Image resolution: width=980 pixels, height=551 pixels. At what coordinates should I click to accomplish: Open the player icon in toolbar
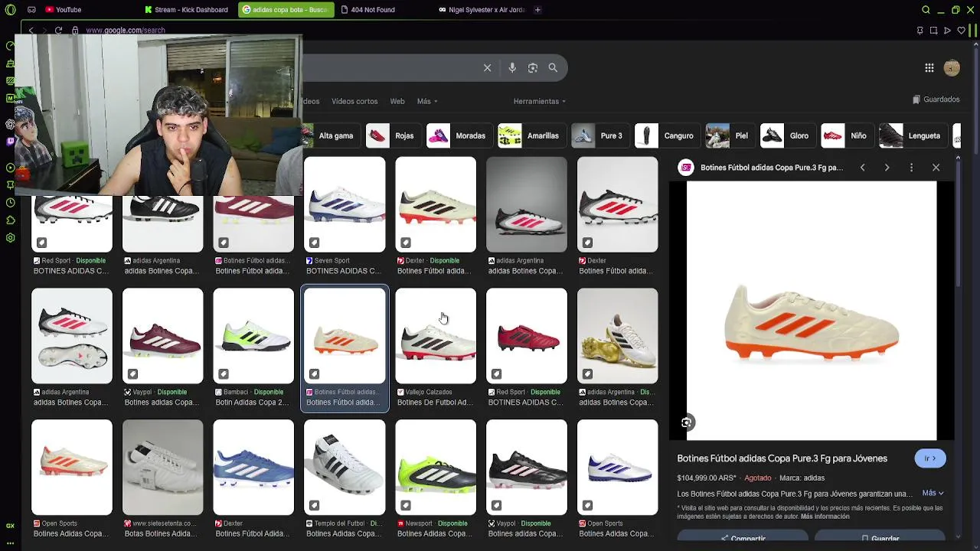point(947,31)
